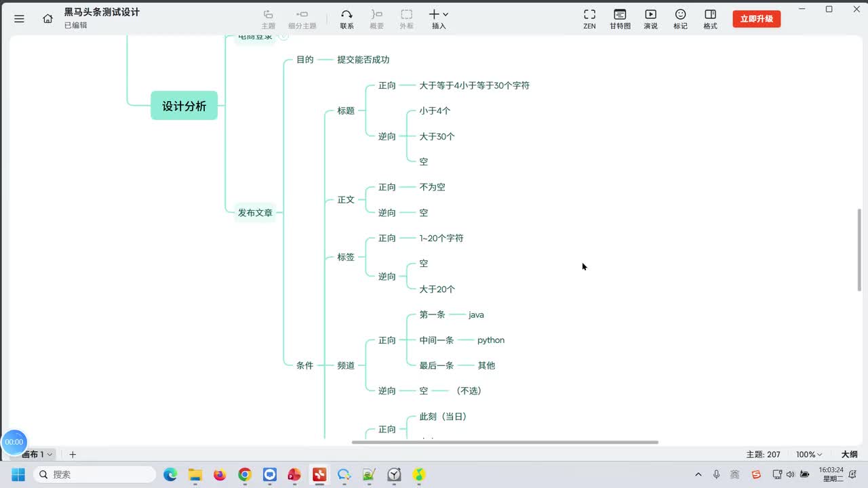The image size is (868, 488).
Task: Open the clock showing 16:03:24
Action: click(831, 474)
